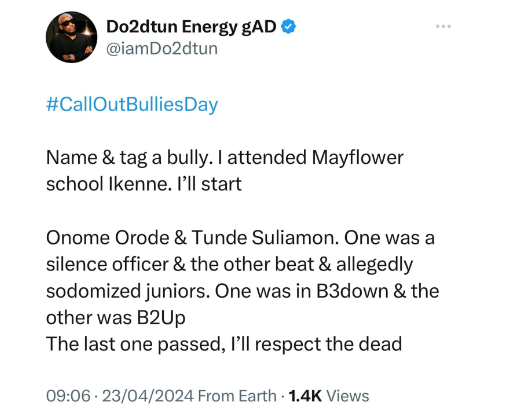The image size is (525, 414).
Task: Click the line school Ikenne. I'll start
Action: coord(144,184)
